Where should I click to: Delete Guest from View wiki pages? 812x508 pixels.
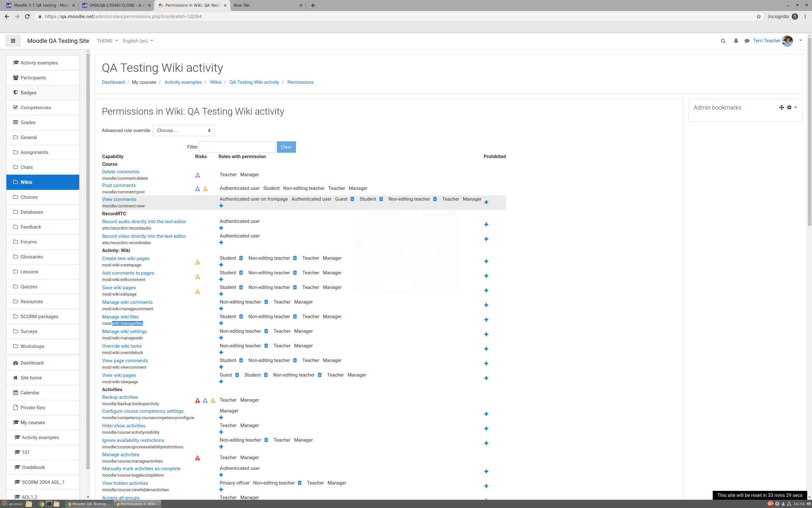[x=237, y=375]
